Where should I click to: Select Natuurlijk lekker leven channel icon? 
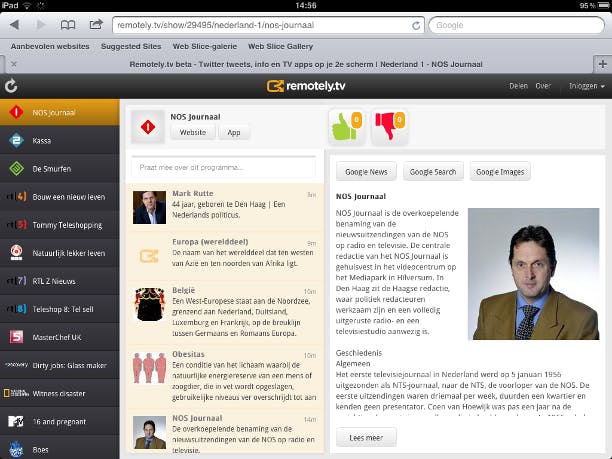tap(16, 253)
